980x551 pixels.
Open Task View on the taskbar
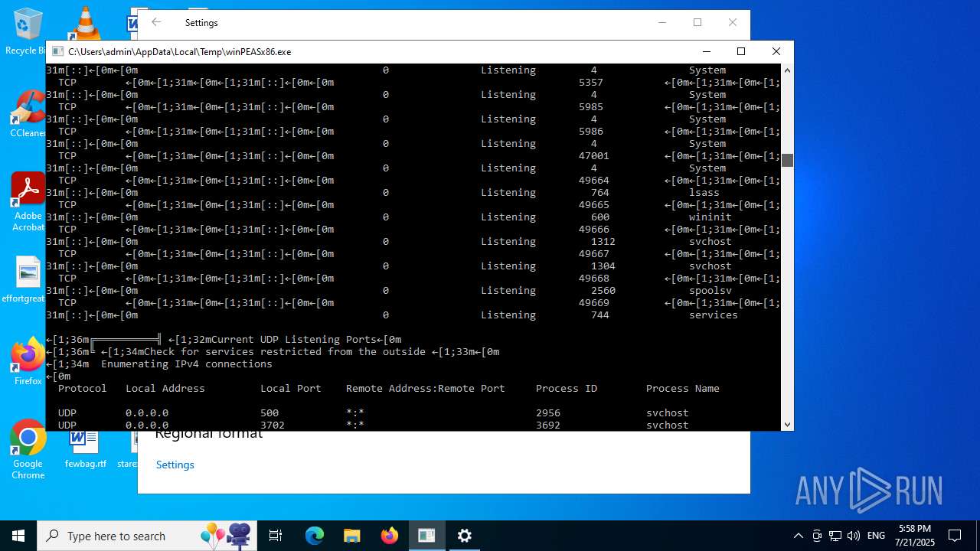pos(276,536)
